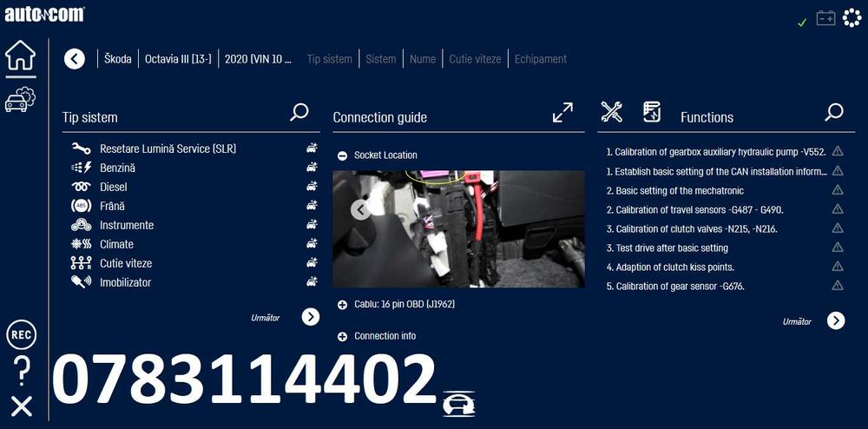Select Octavia III [13-] breadcrumb
The width and height of the screenshot is (868, 429).
[x=178, y=59]
